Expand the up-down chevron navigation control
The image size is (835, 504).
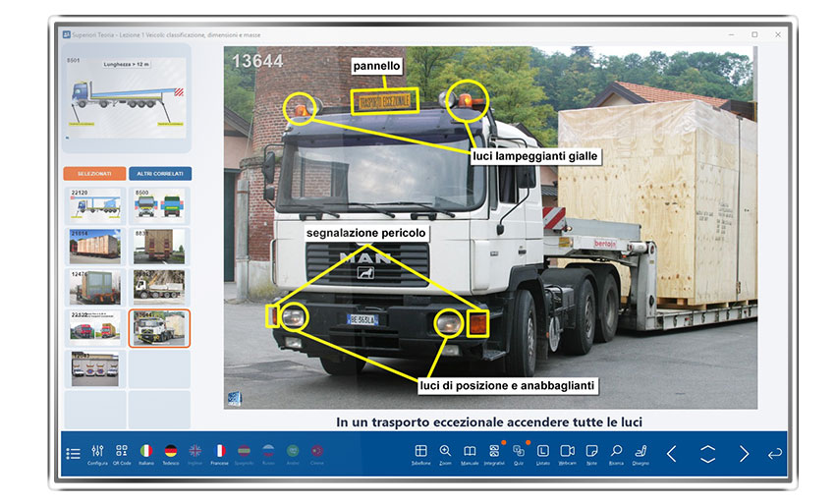707,454
